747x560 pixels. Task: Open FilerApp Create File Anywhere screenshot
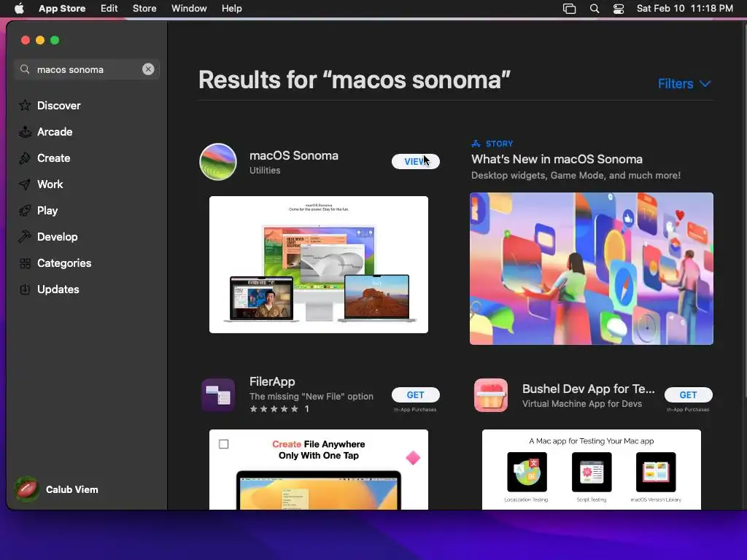click(319, 470)
